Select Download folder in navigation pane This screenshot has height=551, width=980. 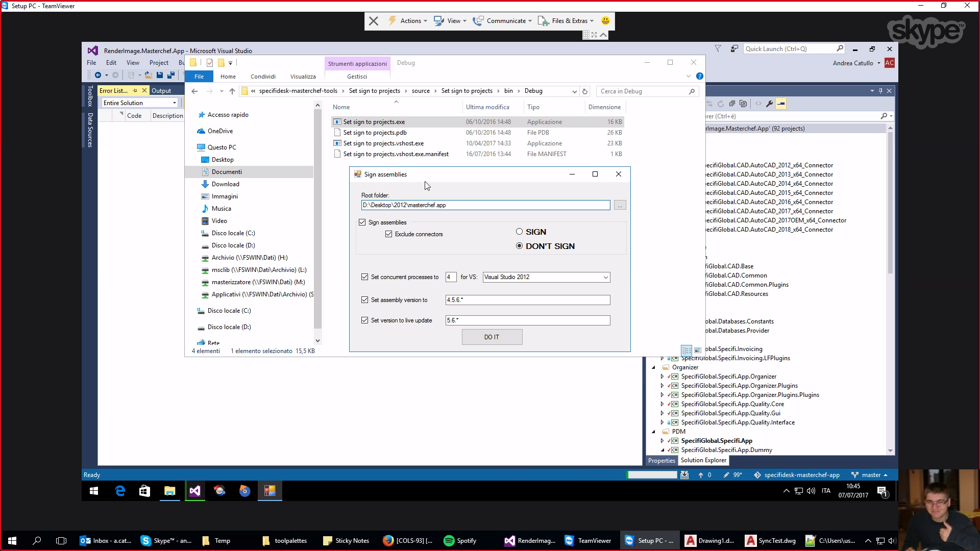coord(225,184)
